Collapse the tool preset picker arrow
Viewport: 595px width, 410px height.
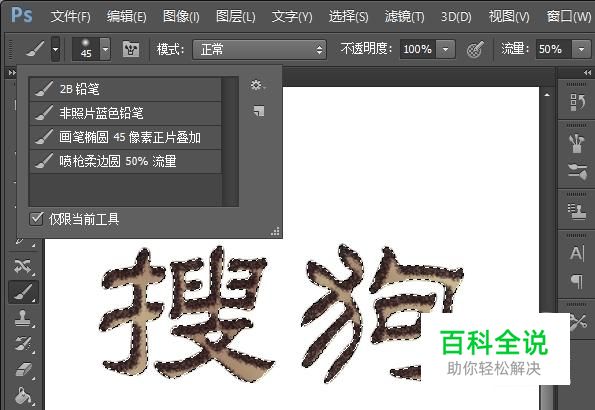coord(55,49)
